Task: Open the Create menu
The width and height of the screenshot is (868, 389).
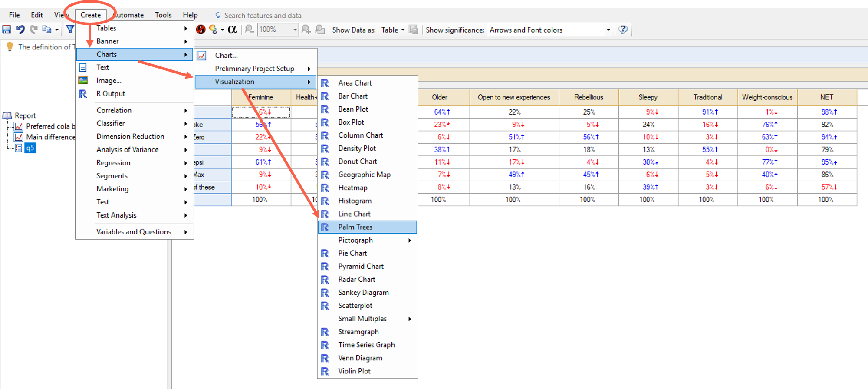Action: click(x=91, y=15)
